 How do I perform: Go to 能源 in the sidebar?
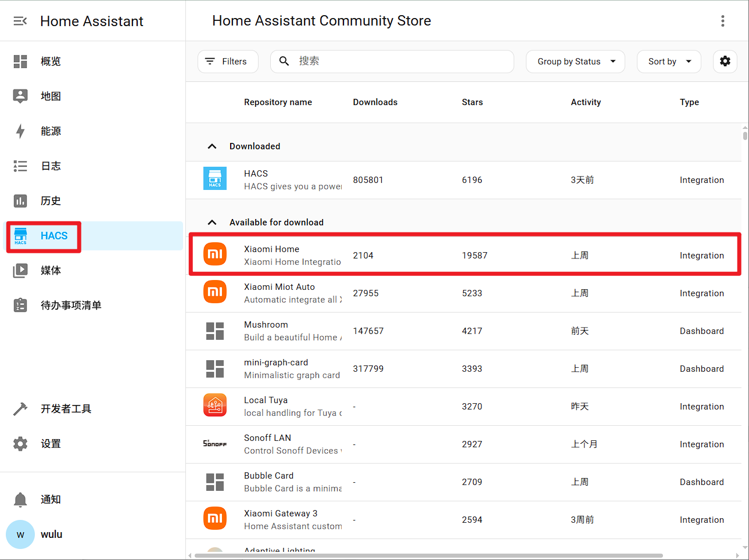51,131
